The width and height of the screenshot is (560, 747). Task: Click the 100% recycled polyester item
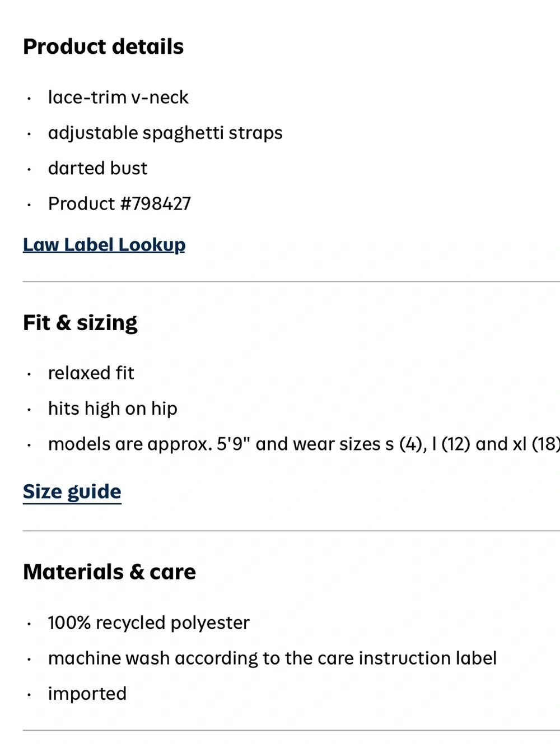tap(148, 623)
